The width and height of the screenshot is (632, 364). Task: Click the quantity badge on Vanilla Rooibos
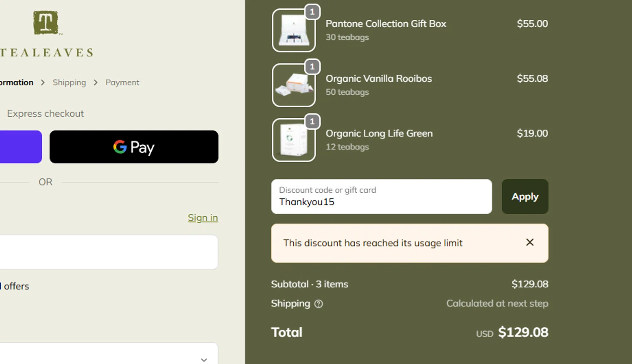point(312,66)
